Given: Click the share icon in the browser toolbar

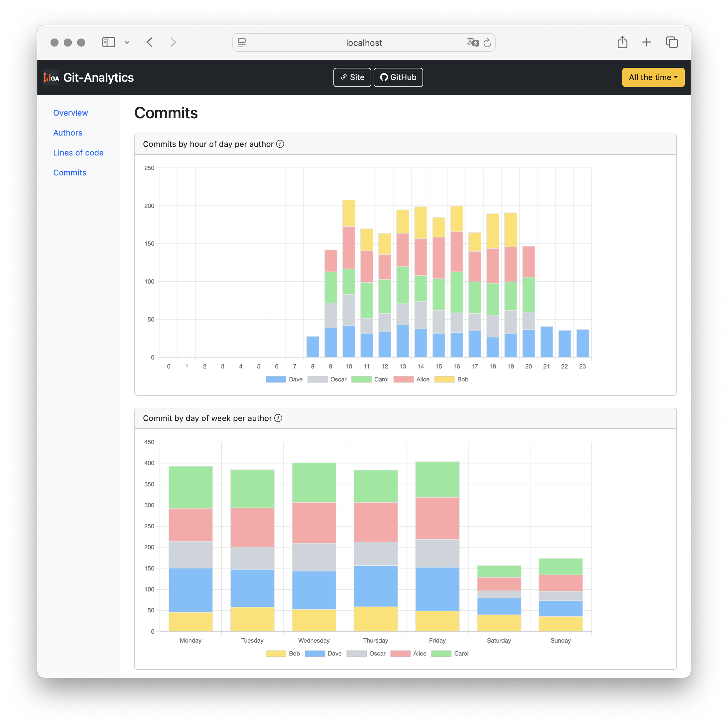Looking at the screenshot, I should point(622,42).
